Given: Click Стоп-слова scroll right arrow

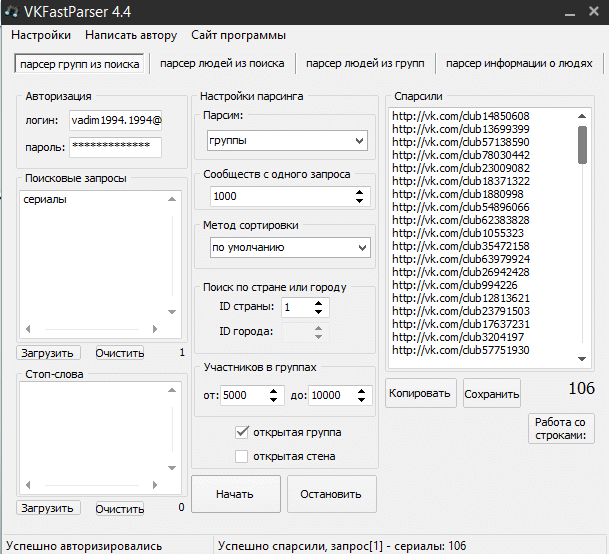Looking at the screenshot, I should (155, 485).
